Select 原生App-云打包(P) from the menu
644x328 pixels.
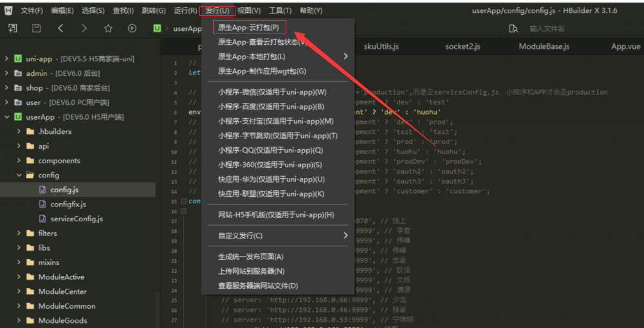(248, 27)
